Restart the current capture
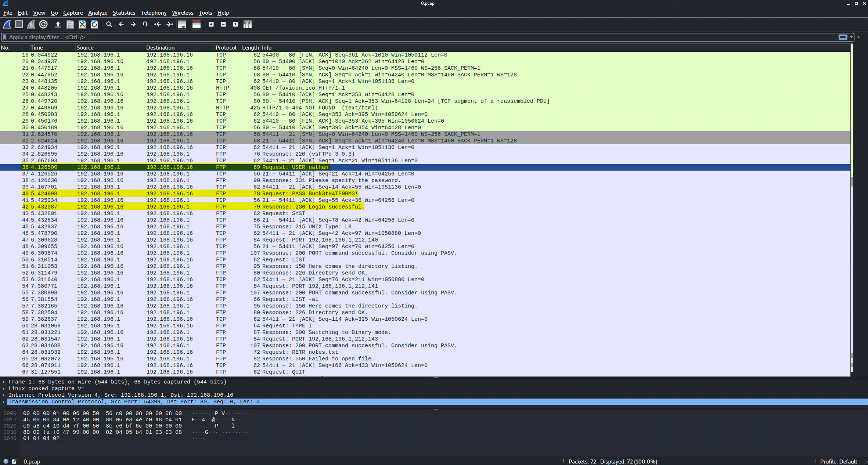This screenshot has width=868, height=465. pyautogui.click(x=31, y=24)
